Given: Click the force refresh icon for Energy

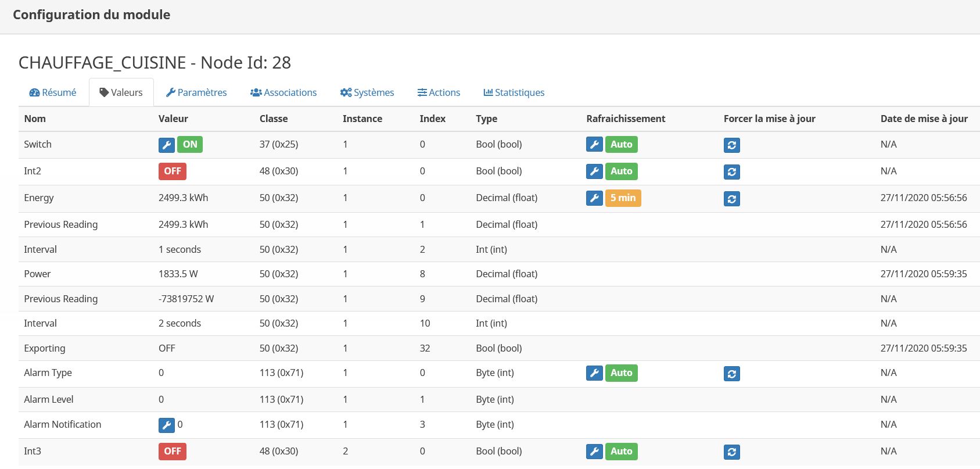Looking at the screenshot, I should pyautogui.click(x=731, y=199).
